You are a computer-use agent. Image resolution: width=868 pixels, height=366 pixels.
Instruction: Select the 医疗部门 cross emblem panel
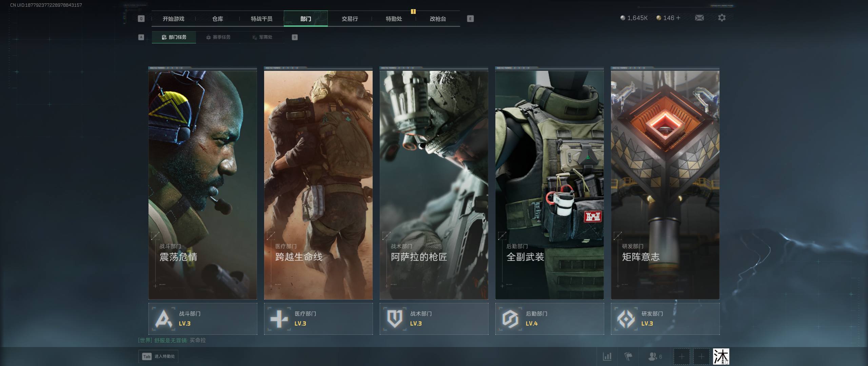coord(318,319)
